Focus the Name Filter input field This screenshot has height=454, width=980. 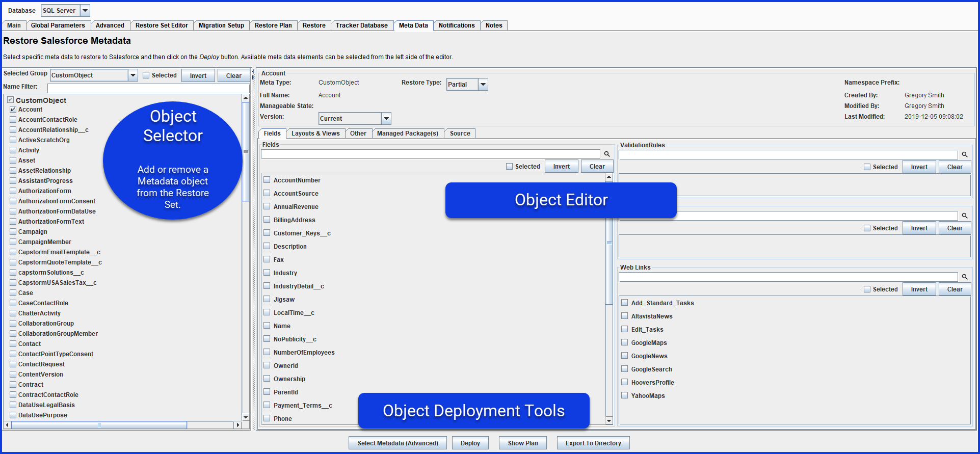coord(148,88)
